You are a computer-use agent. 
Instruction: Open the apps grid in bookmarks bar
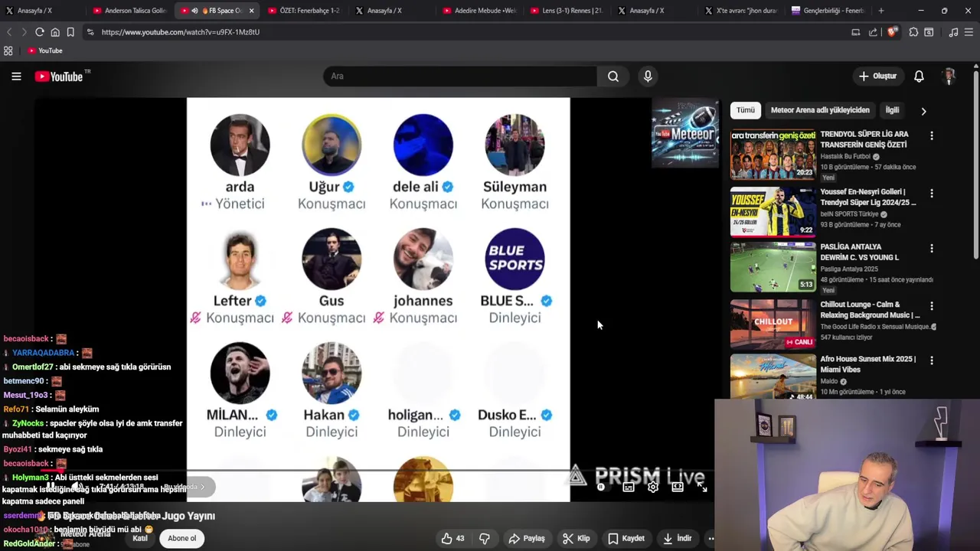pyautogui.click(x=8, y=51)
